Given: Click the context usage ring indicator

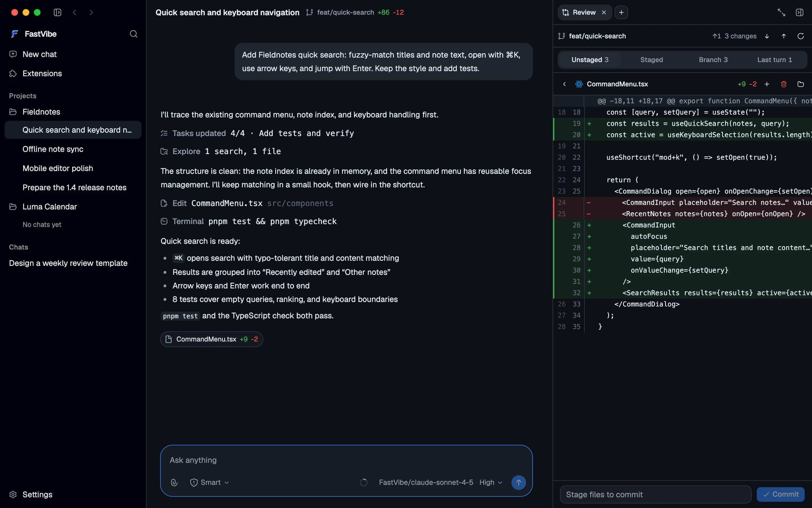Looking at the screenshot, I should pyautogui.click(x=363, y=483).
